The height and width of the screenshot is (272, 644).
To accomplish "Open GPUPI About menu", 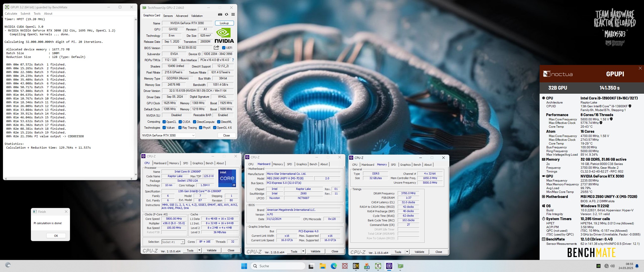I will pyautogui.click(x=48, y=14).
